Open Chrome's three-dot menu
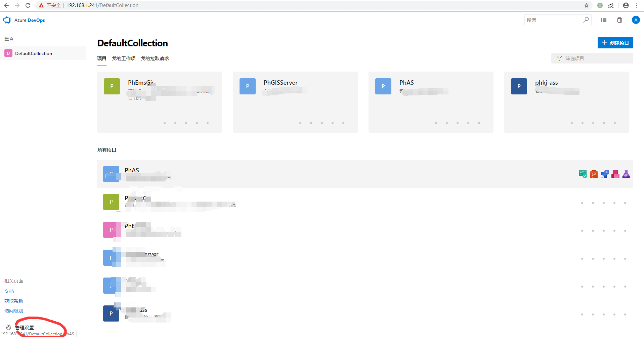 637,5
